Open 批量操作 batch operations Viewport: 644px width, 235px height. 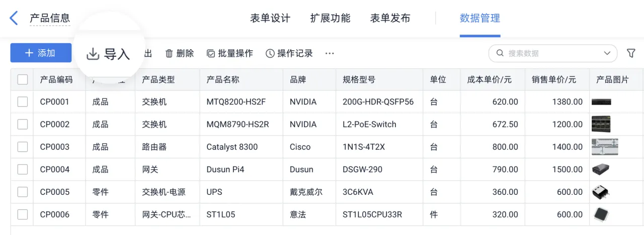pos(230,53)
